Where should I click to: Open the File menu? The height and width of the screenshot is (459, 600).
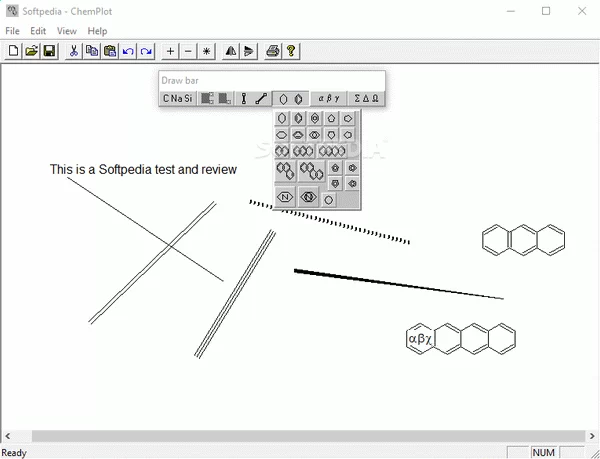[x=12, y=31]
